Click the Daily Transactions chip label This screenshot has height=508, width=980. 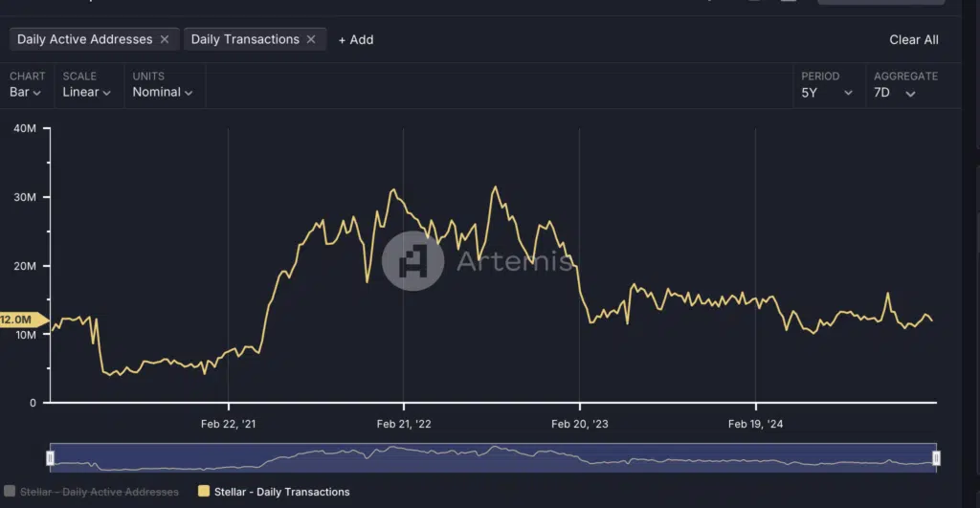pos(245,39)
